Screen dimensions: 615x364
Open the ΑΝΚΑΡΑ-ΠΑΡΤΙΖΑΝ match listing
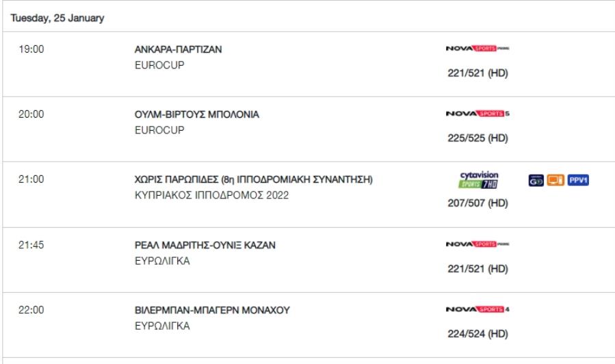(x=178, y=49)
